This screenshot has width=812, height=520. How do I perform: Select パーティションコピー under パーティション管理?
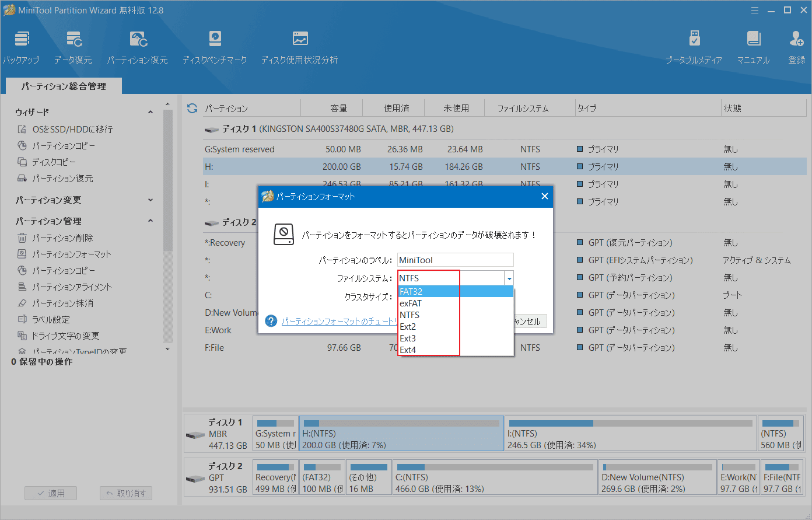tap(56, 270)
